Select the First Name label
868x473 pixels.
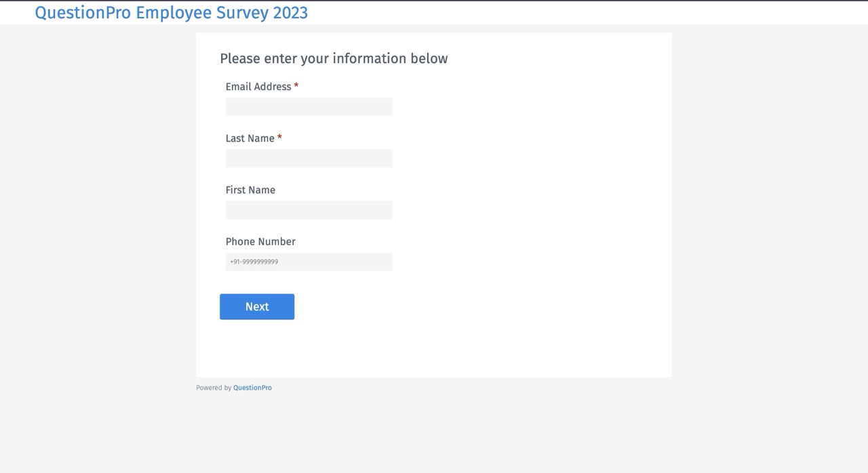(x=250, y=190)
